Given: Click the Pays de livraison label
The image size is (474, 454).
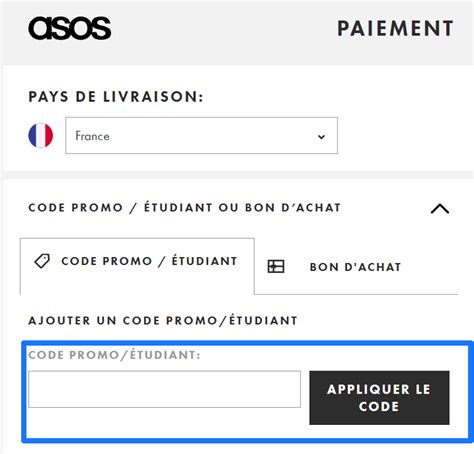Looking at the screenshot, I should click(x=116, y=97).
